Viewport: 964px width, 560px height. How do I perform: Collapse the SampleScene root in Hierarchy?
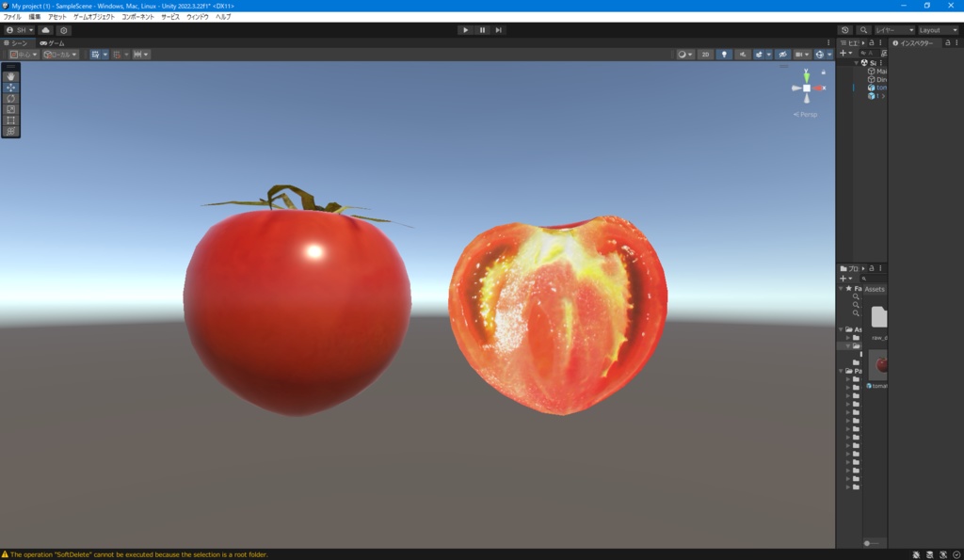pyautogui.click(x=856, y=63)
